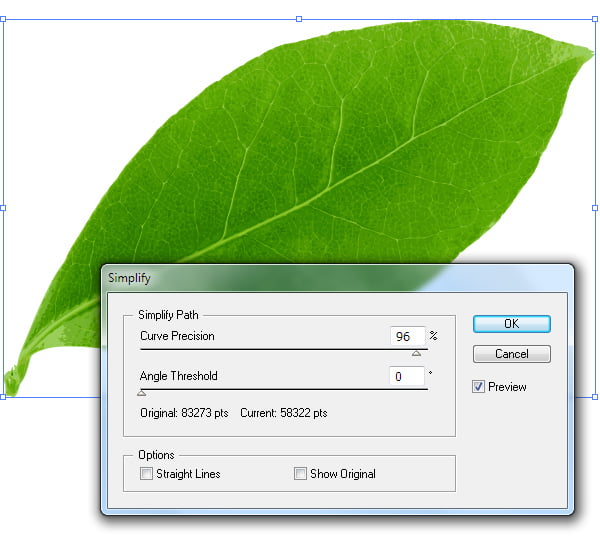Screen dimensions: 600x536
Task: Click the right-middle bounding box handle
Action: 595,208
